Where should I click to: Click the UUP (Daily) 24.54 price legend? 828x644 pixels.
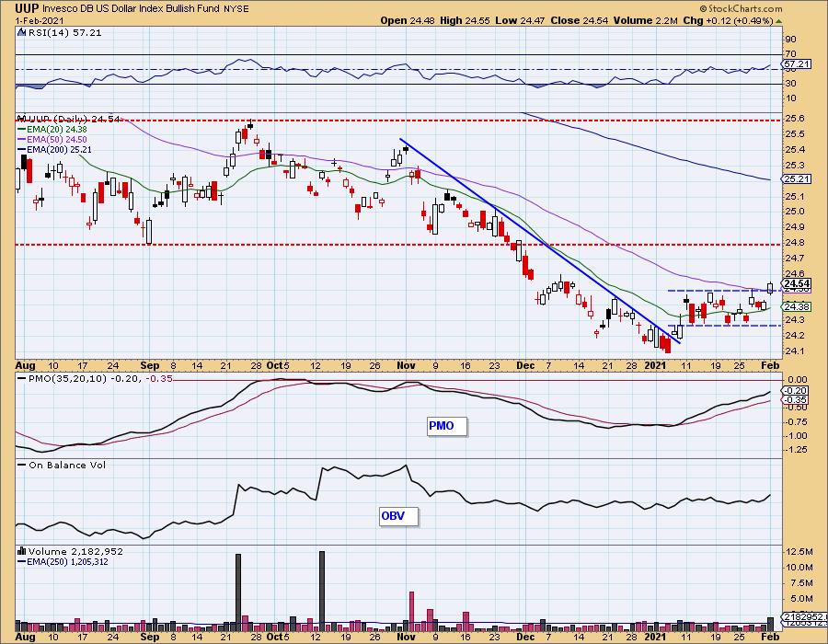(74, 120)
